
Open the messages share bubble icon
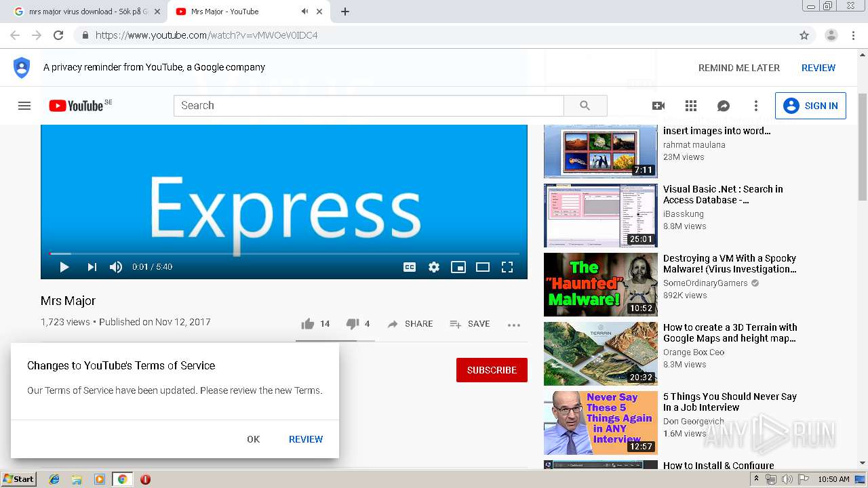724,106
